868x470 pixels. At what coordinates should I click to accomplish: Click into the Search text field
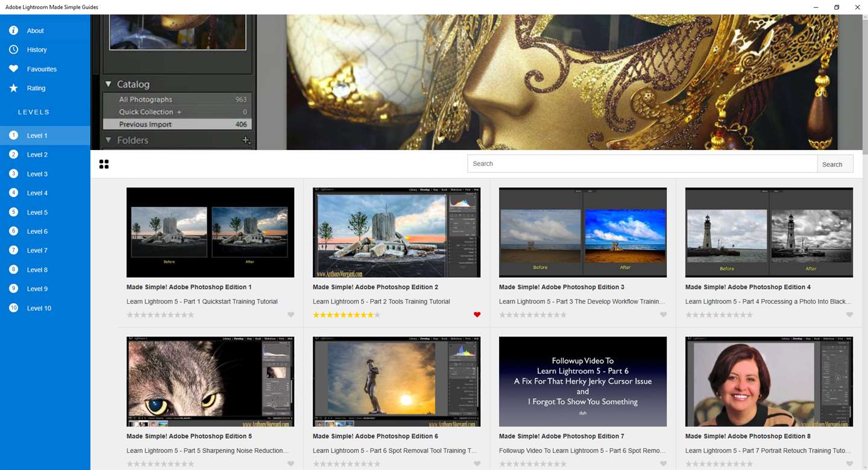tap(642, 164)
